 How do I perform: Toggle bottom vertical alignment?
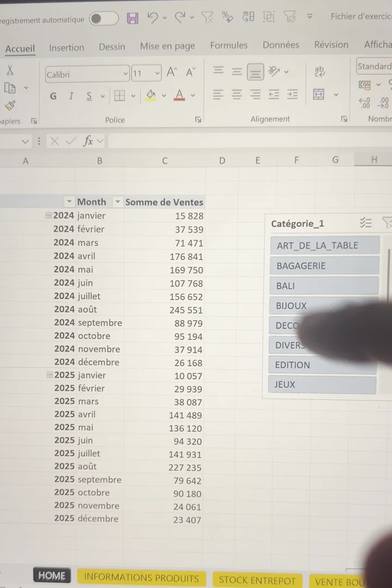coord(255,72)
